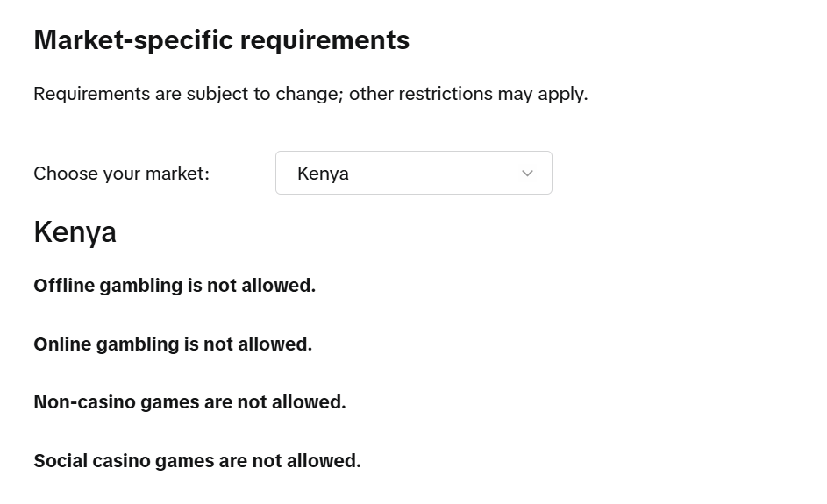Click the selected value Kenya in the combo box
This screenshot has width=827, height=504.
[x=323, y=174]
